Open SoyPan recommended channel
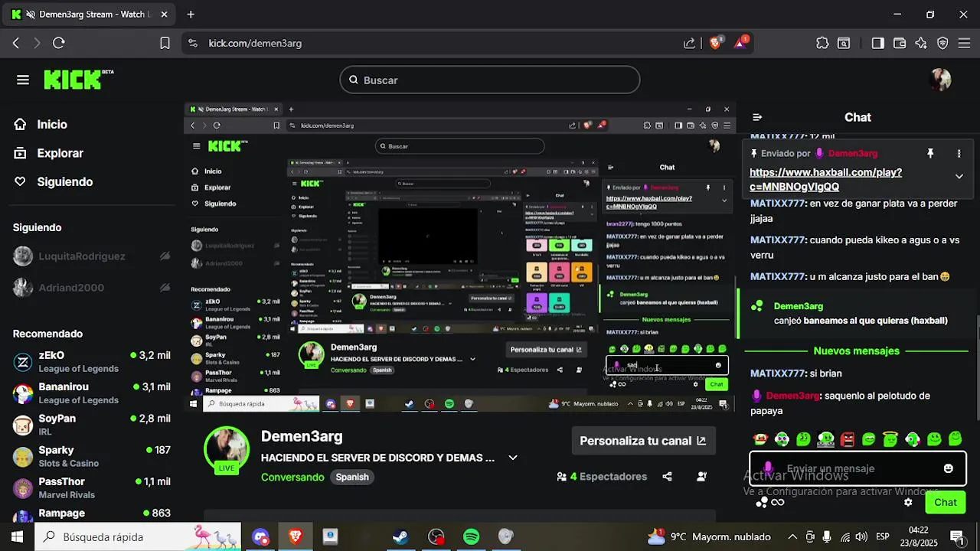Viewport: 980px width, 551px height. (x=92, y=425)
